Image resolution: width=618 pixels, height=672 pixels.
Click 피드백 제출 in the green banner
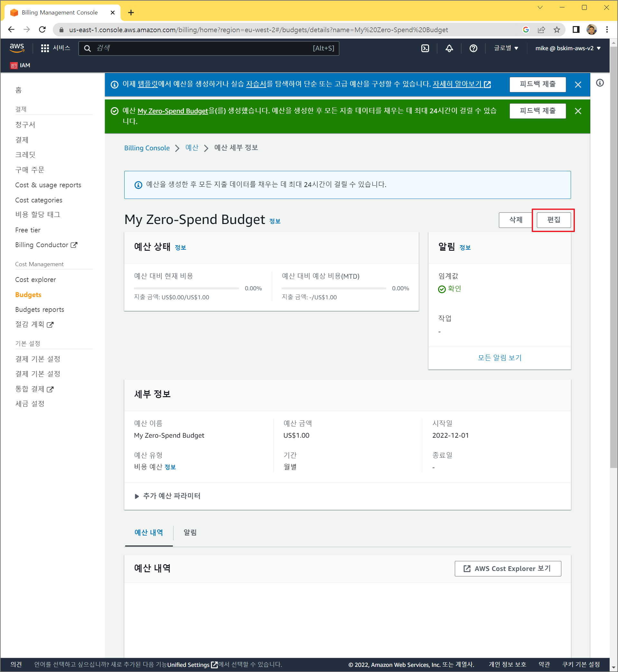point(538,111)
